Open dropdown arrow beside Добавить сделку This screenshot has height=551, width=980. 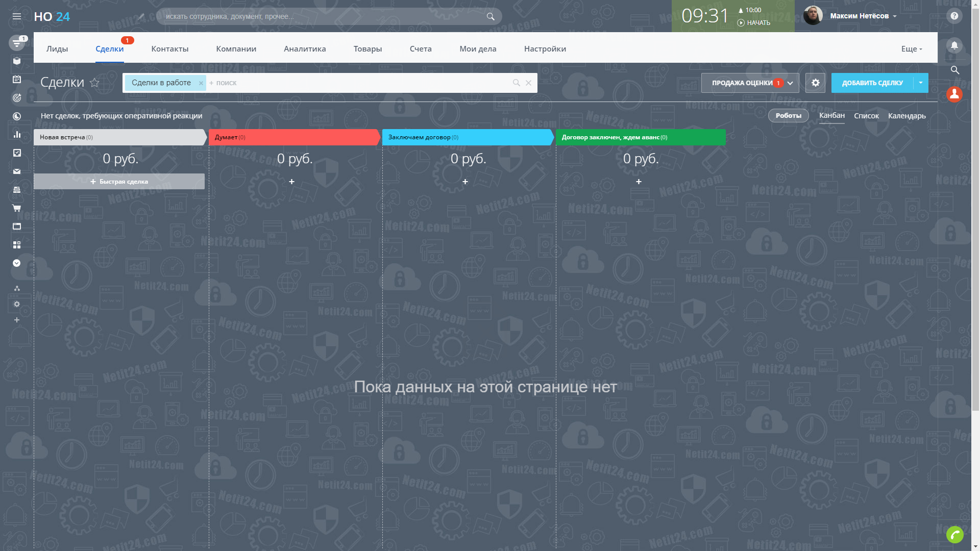tap(921, 83)
